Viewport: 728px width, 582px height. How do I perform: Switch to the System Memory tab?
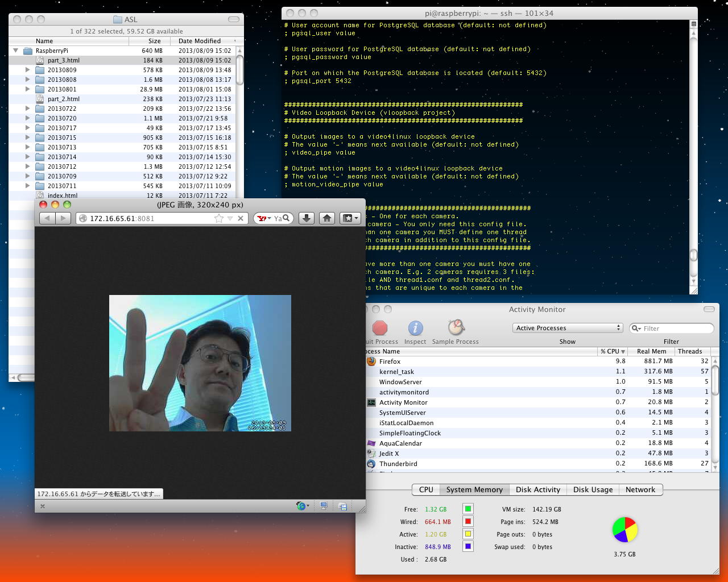click(474, 489)
